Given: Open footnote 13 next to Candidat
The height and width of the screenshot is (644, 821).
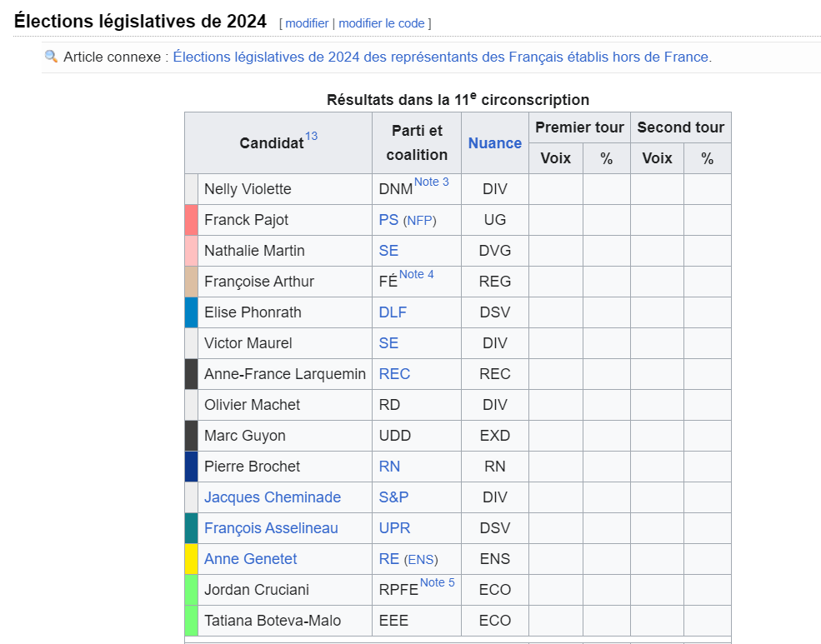Looking at the screenshot, I should tap(311, 137).
